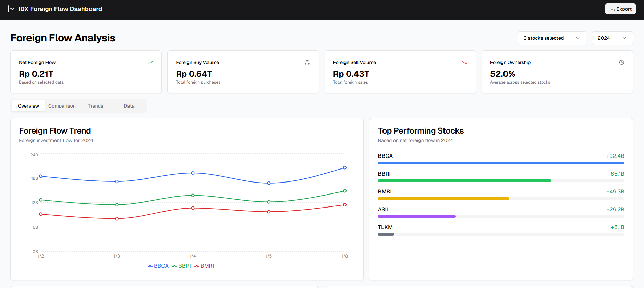Screen dimensions: 644x288
Task: Click the Top Performing Stocks heading
Action: pos(421,131)
